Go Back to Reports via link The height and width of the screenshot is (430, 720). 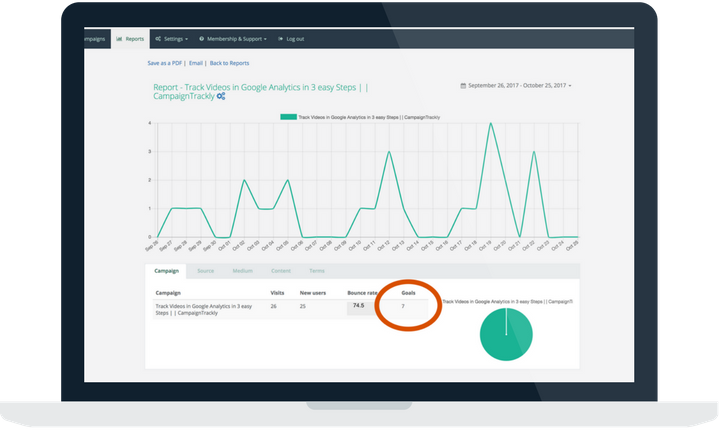tap(229, 63)
